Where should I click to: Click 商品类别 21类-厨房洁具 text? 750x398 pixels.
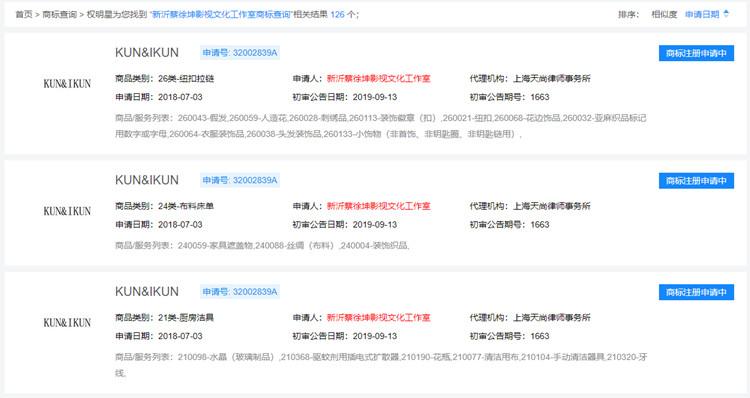pos(165,317)
